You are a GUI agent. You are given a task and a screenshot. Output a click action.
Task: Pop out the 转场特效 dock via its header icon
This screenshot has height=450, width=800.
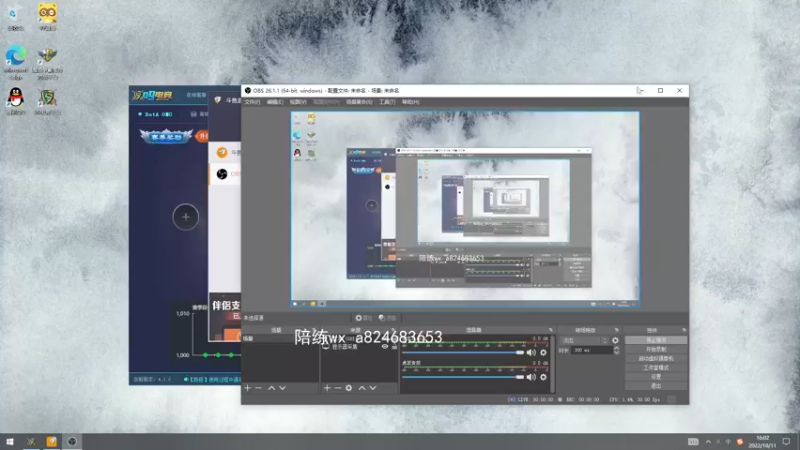616,330
